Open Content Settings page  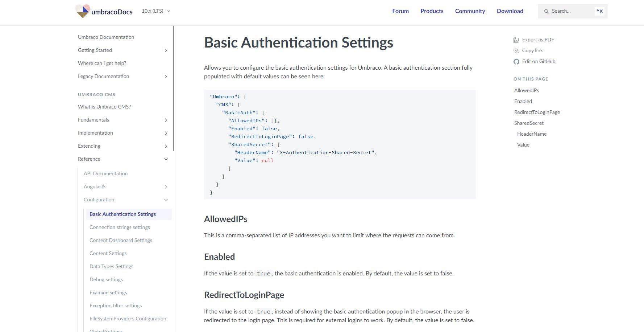pos(108,253)
